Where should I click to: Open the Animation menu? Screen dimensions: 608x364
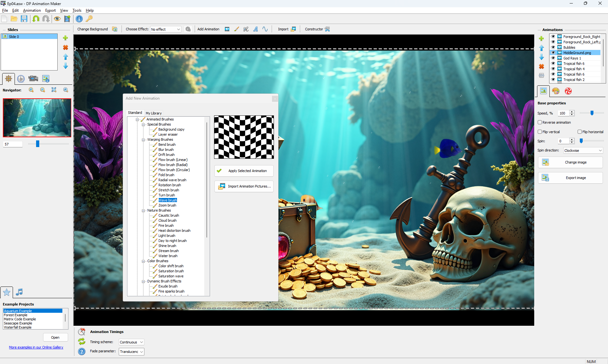click(32, 10)
